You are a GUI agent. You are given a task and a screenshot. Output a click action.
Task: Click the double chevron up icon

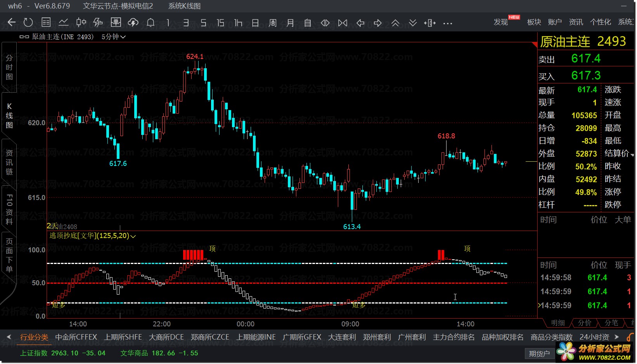coord(395,23)
